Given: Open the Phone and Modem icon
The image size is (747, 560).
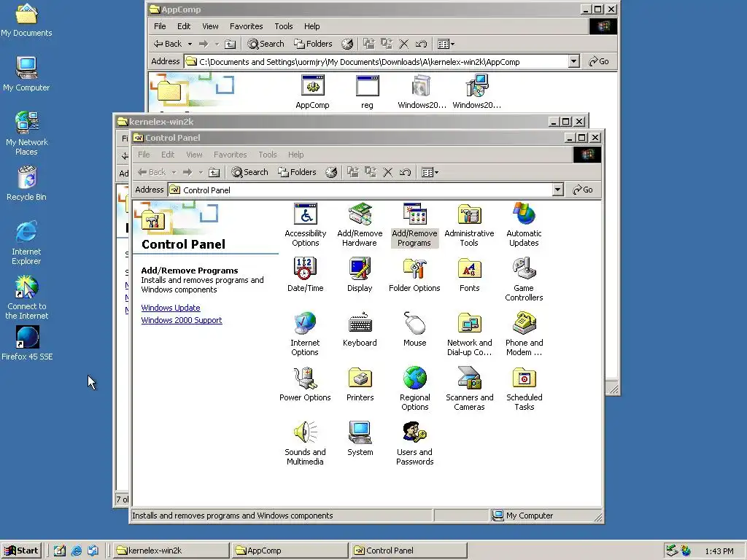Looking at the screenshot, I should 524,333.
